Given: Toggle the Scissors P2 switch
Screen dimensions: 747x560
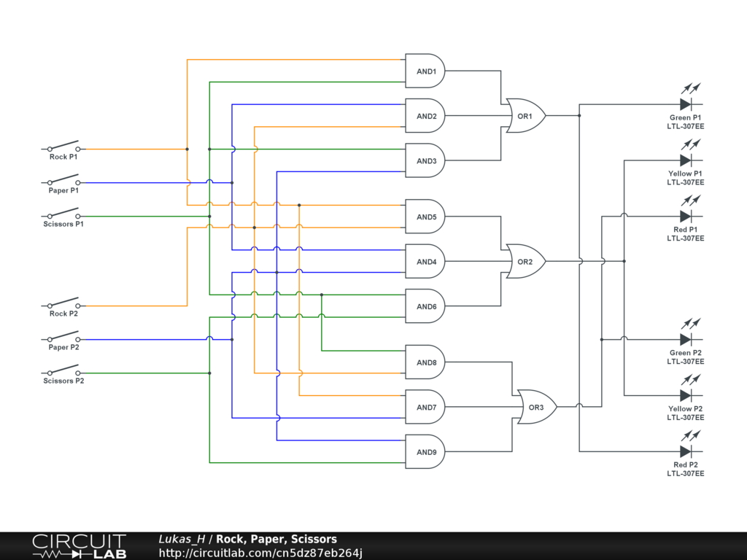Looking at the screenshot, I should pos(63,371).
